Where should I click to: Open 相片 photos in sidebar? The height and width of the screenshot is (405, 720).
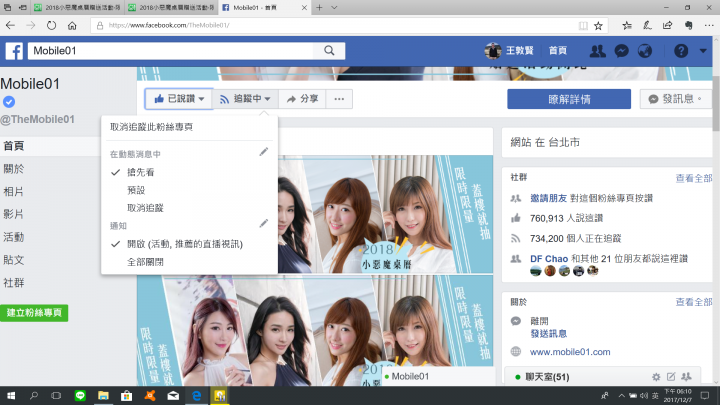14,191
